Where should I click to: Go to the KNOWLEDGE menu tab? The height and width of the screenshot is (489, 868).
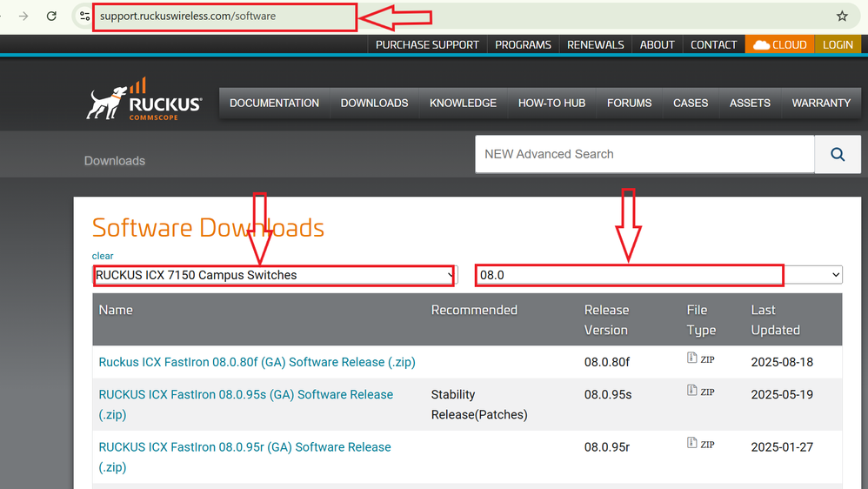coord(463,103)
